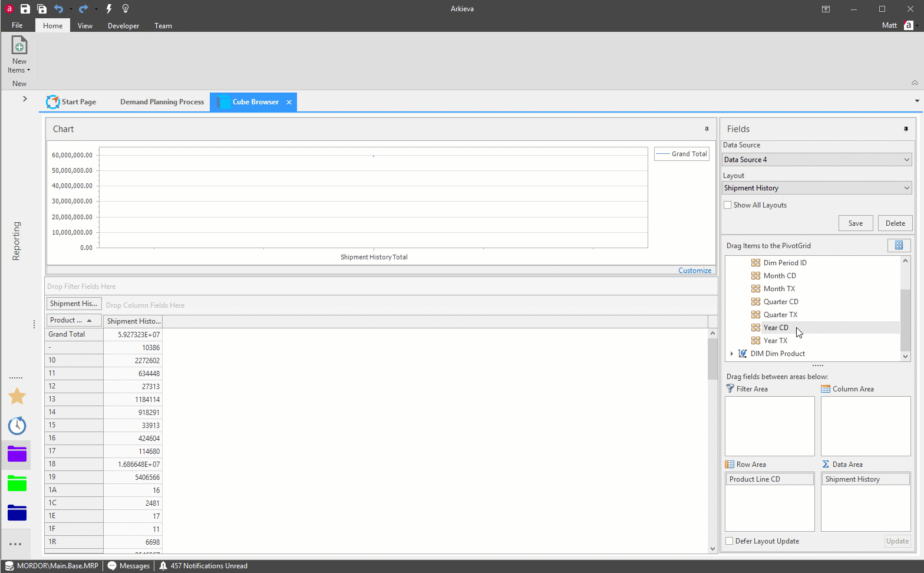Click the Update button
Image resolution: width=924 pixels, height=573 pixels.
pyautogui.click(x=897, y=541)
